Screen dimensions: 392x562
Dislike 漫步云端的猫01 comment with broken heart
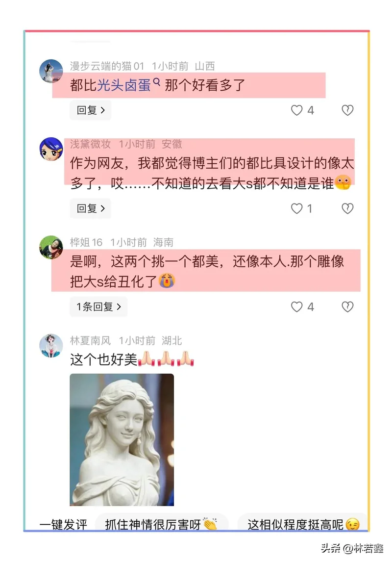point(347,110)
